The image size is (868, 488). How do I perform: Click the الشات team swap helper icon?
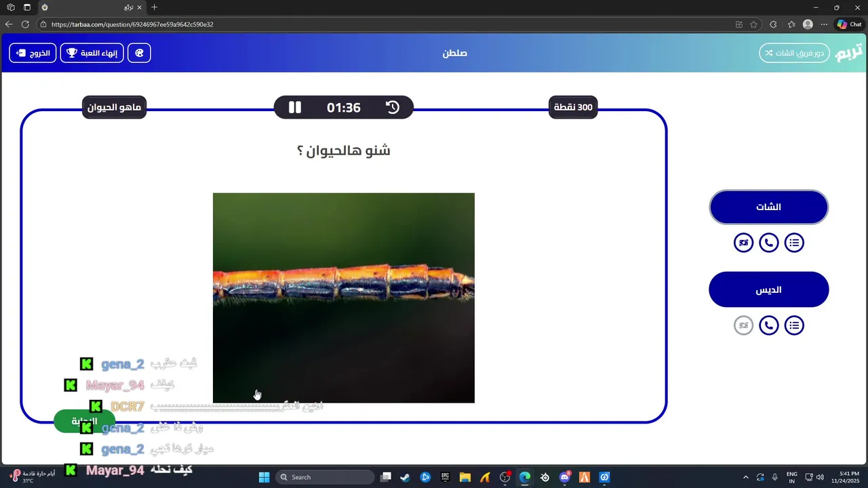[x=743, y=243]
